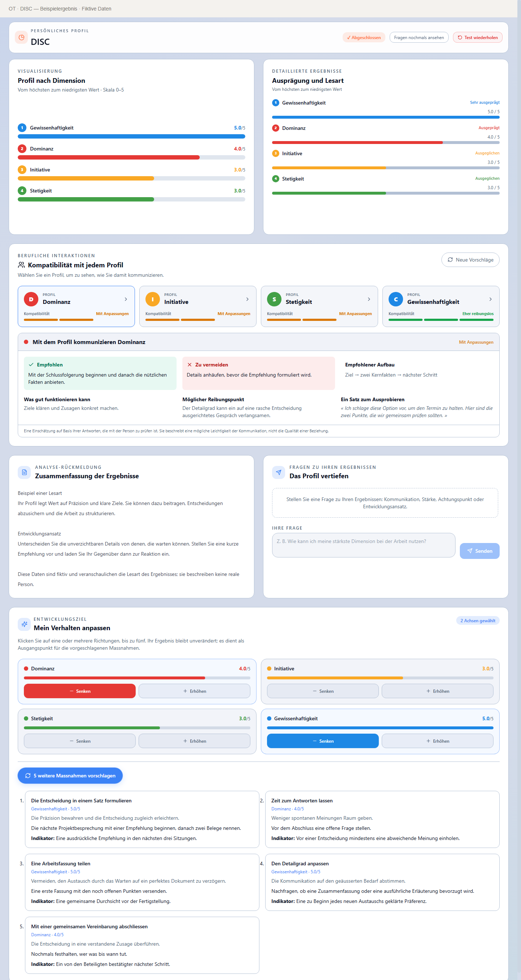This screenshot has width=521, height=980.
Task: Click Fragen nochmals ansehen button
Action: click(x=419, y=37)
